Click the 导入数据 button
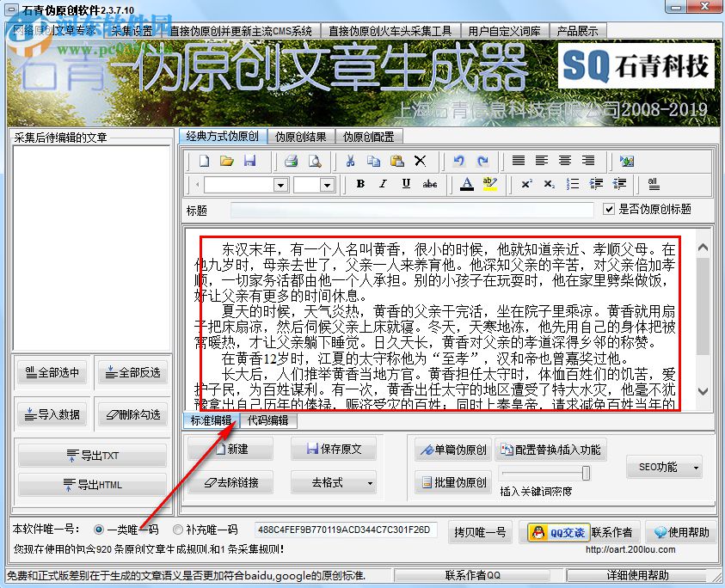This screenshot has height=588, width=725. pos(52,414)
